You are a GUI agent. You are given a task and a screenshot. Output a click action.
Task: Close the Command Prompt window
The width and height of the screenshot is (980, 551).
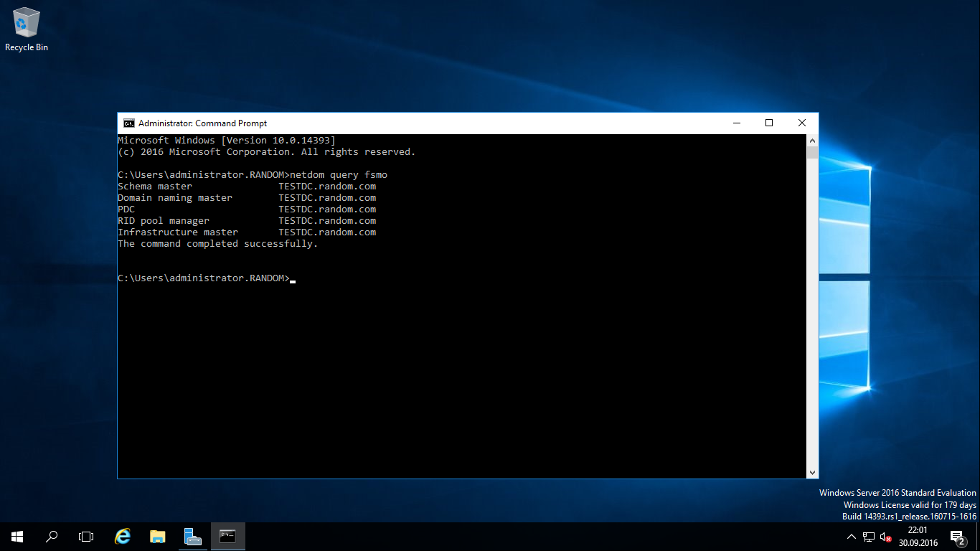(802, 123)
